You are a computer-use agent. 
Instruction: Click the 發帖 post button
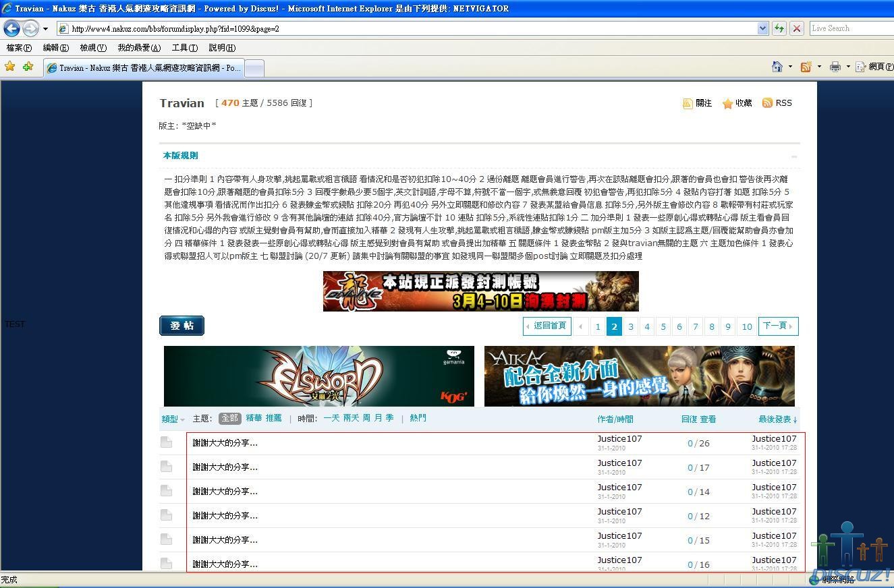181,326
